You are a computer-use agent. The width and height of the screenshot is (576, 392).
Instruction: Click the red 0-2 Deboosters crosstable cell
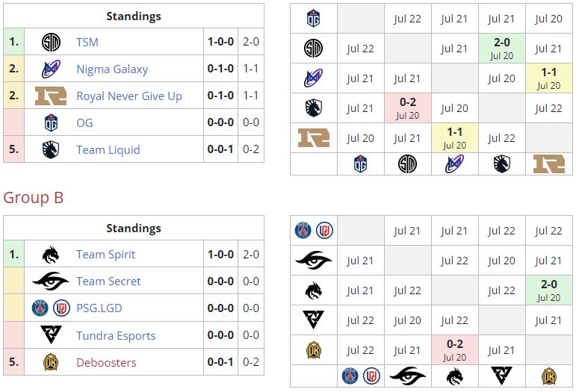coord(454,349)
